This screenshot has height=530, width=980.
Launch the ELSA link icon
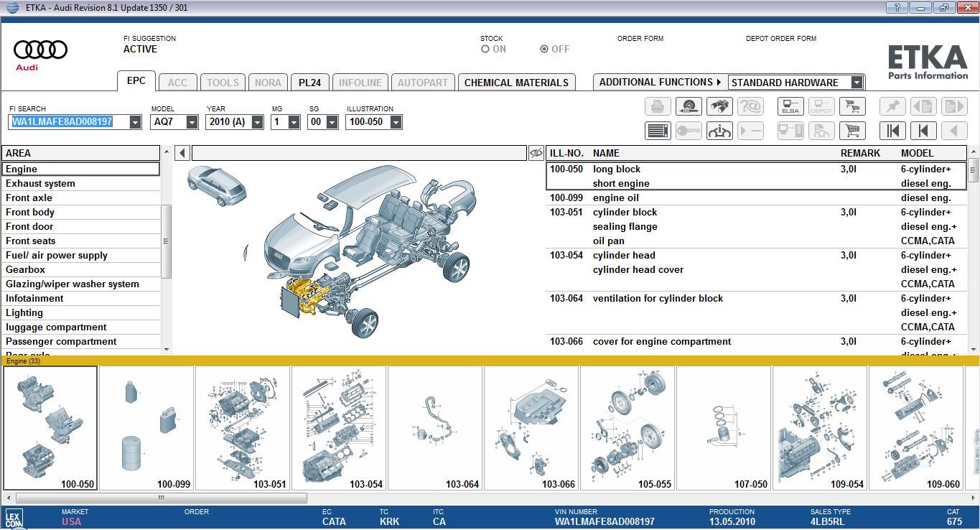pyautogui.click(x=790, y=106)
